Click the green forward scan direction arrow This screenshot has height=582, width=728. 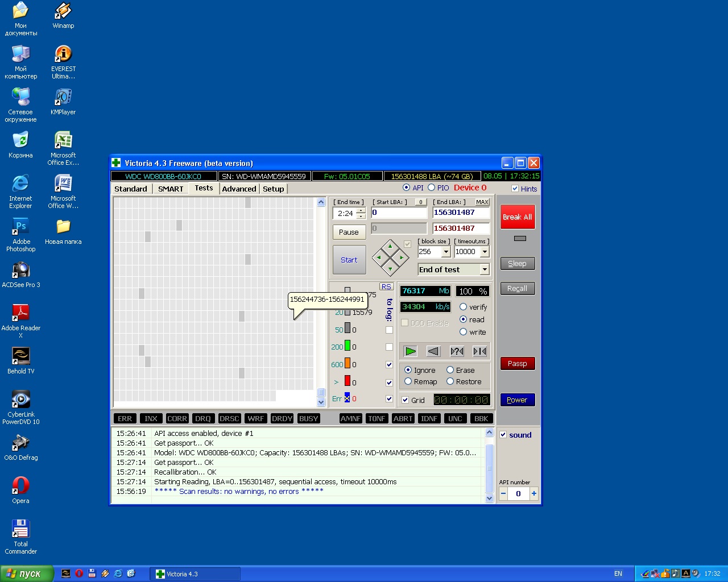pos(410,351)
